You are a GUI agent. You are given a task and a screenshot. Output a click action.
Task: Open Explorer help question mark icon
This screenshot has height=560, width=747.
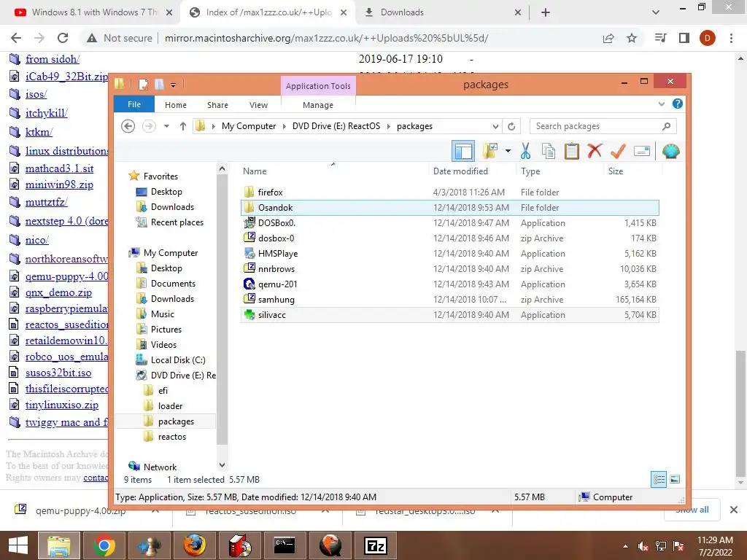[x=677, y=104]
